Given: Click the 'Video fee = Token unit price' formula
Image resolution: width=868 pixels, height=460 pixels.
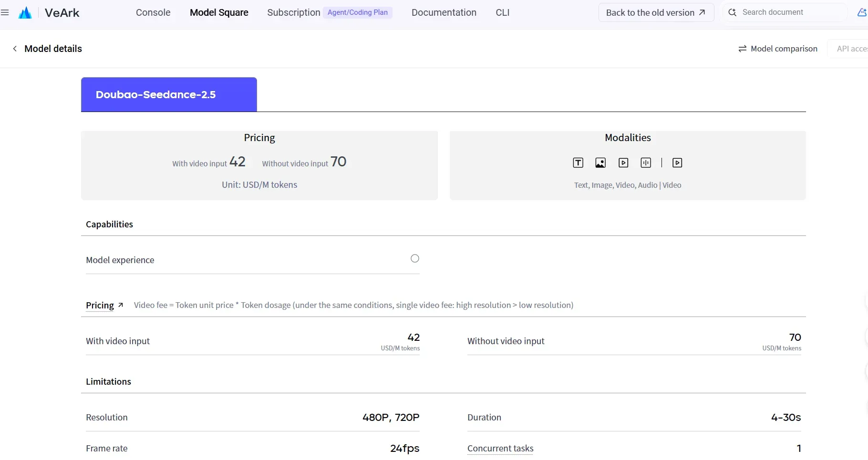Looking at the screenshot, I should pyautogui.click(x=353, y=305).
